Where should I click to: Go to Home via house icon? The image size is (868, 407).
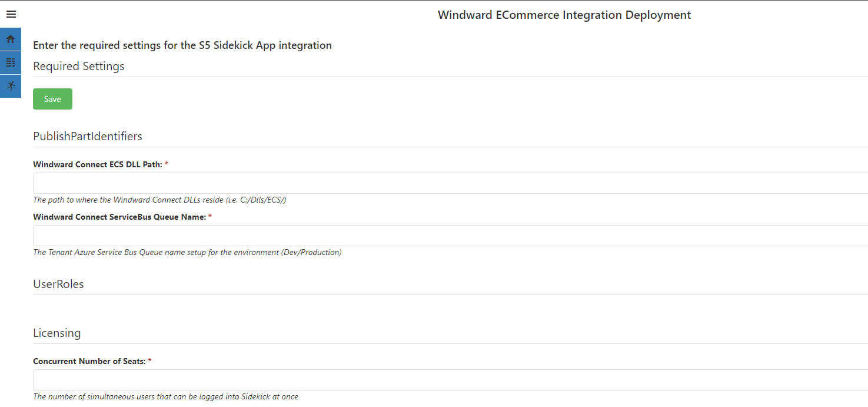pyautogui.click(x=11, y=39)
